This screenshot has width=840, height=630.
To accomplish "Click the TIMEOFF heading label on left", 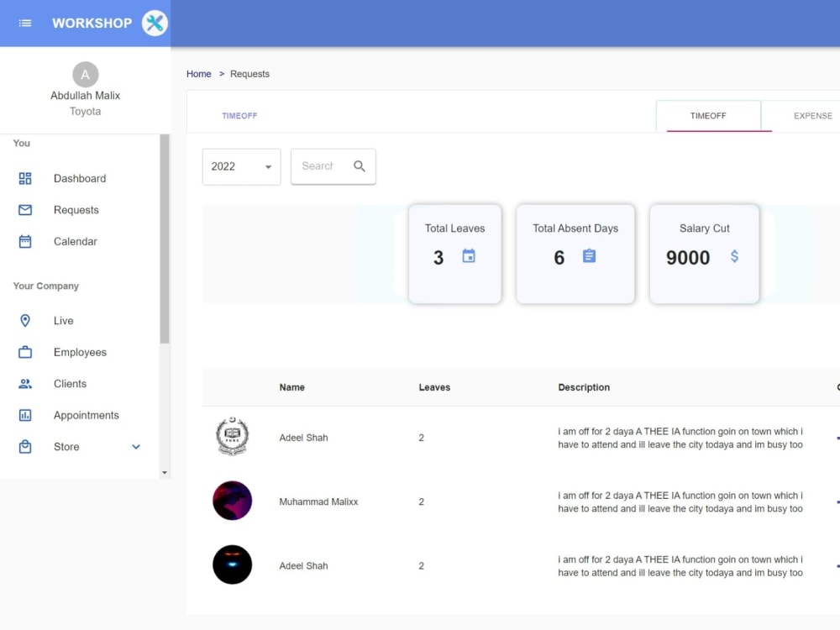I will click(239, 116).
